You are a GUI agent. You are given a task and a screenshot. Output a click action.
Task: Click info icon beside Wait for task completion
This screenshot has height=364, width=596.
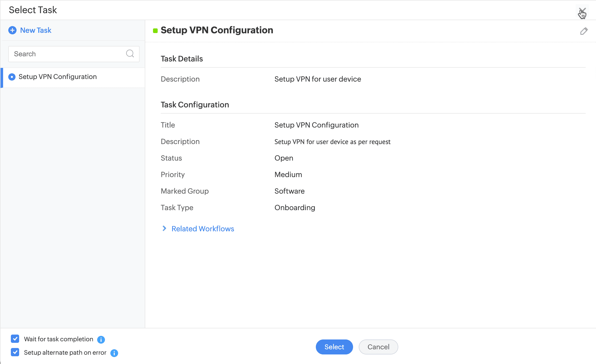101,339
